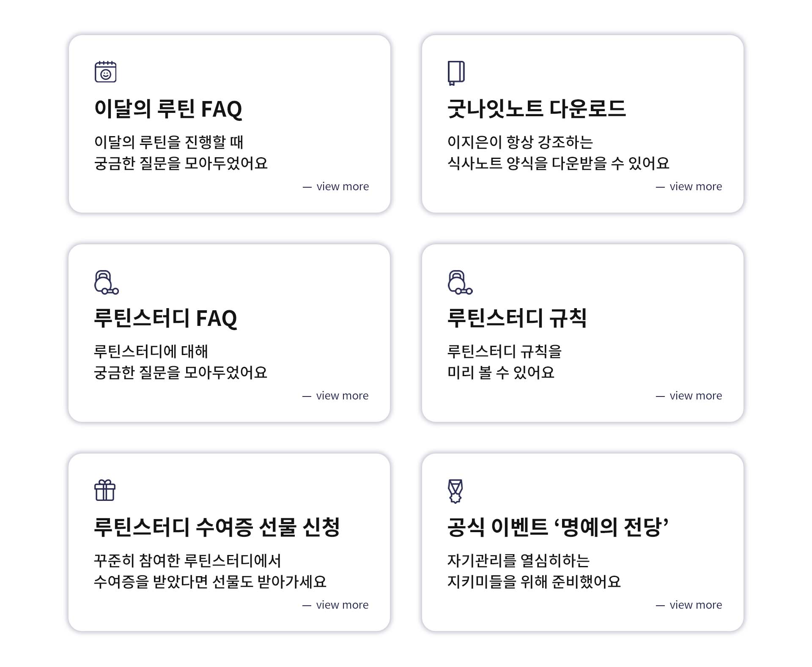Click the medal icon for 명예의 전당

455,491
